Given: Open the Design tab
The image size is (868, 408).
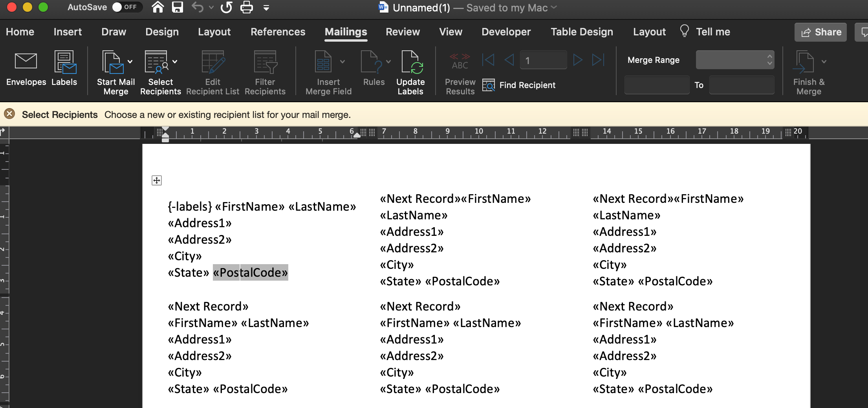Looking at the screenshot, I should click(162, 32).
